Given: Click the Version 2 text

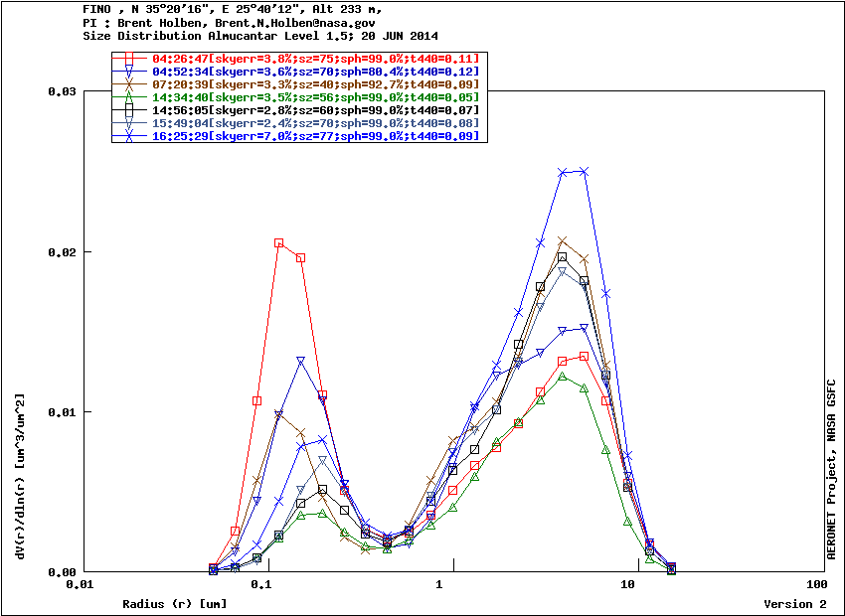Looking at the screenshot, I should pyautogui.click(x=794, y=604).
